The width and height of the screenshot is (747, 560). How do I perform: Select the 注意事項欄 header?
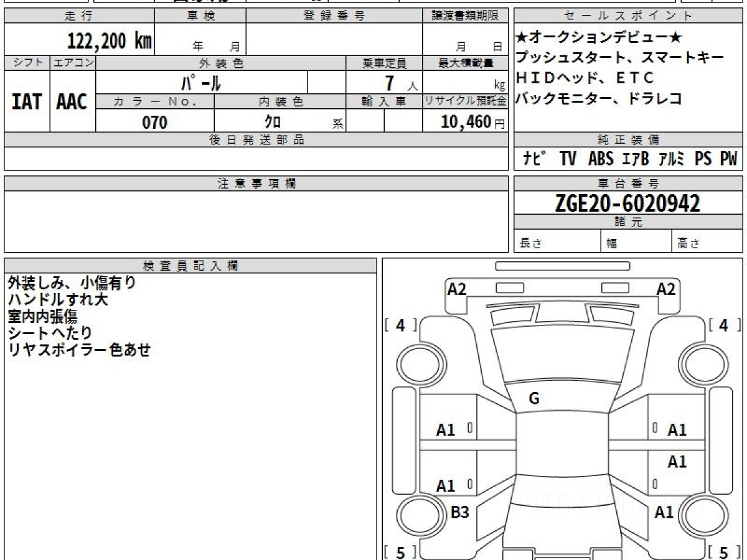coord(256,184)
